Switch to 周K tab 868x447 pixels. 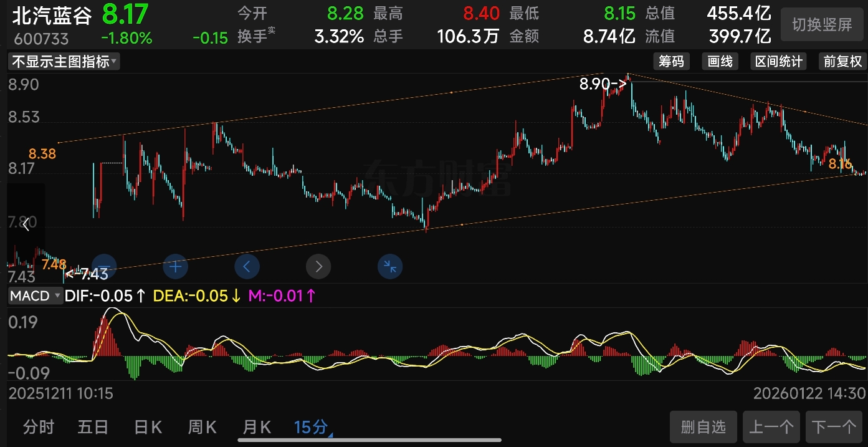(203, 427)
